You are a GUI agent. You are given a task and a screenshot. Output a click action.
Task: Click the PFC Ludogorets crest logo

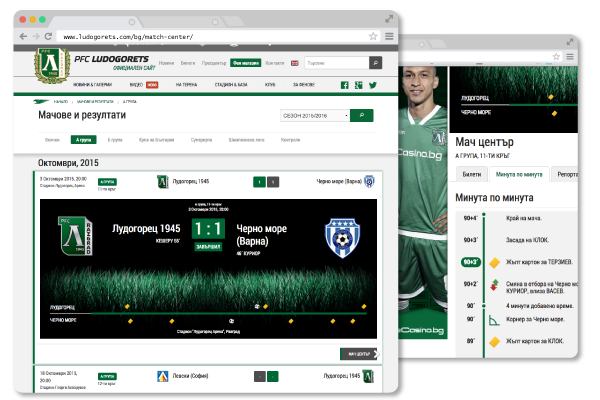(x=52, y=65)
